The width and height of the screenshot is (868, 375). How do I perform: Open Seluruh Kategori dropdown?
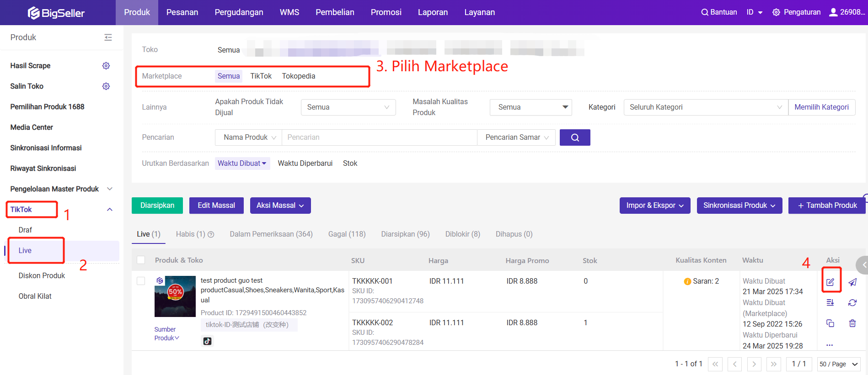pyautogui.click(x=706, y=107)
